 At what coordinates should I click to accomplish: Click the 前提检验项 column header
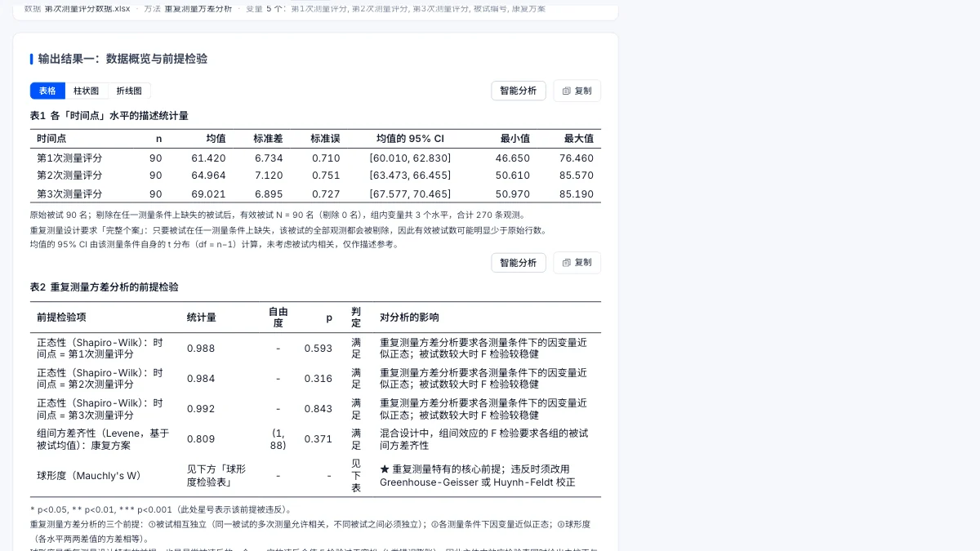61,318
